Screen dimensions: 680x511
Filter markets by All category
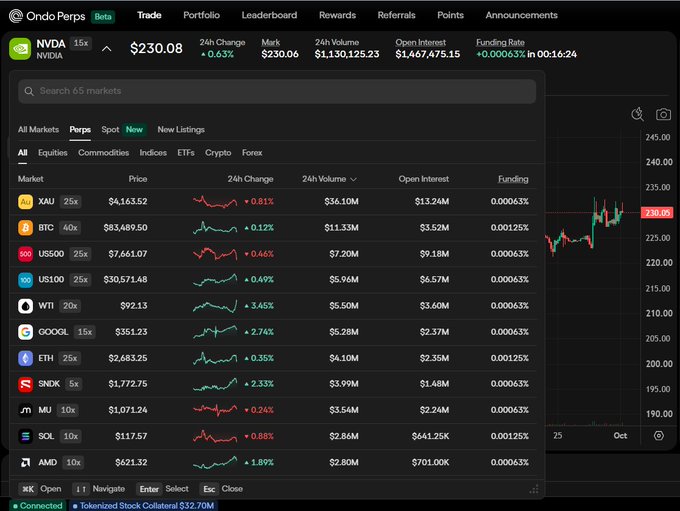click(23, 153)
